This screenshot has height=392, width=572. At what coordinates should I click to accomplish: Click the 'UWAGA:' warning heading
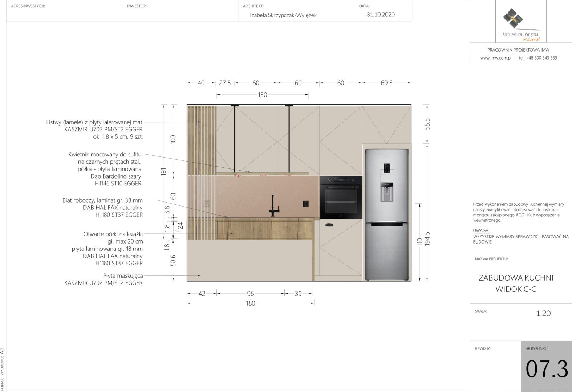coord(481,230)
